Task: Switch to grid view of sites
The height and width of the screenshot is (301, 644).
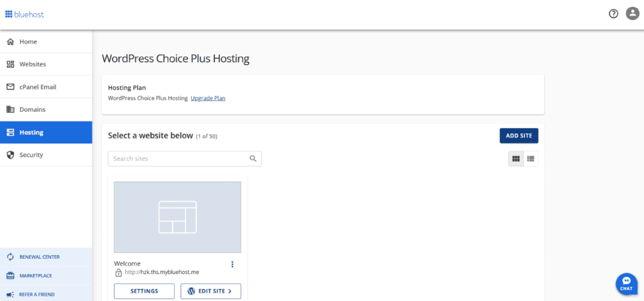Action: (x=516, y=158)
